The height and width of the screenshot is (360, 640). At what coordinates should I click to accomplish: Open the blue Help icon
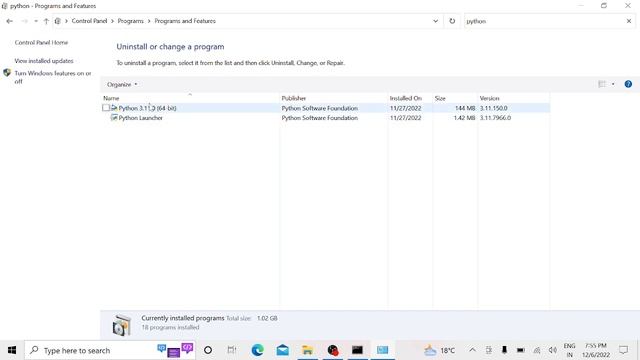point(628,84)
